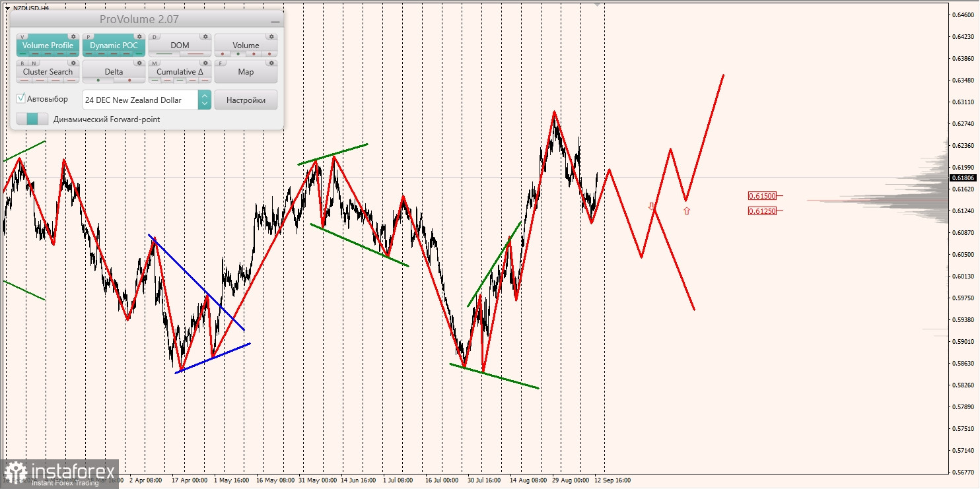Click the P hotkey tag on Dynamic POC

(88, 37)
